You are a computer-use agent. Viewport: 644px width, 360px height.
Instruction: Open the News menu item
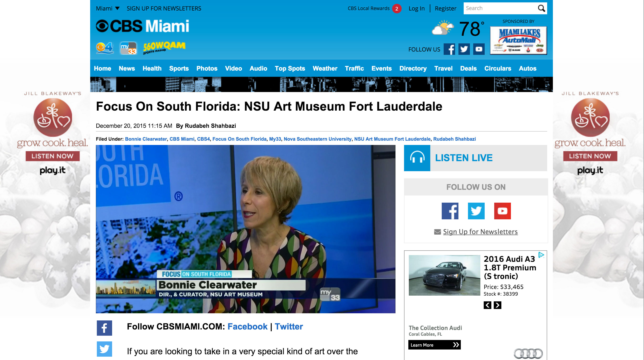pyautogui.click(x=127, y=68)
